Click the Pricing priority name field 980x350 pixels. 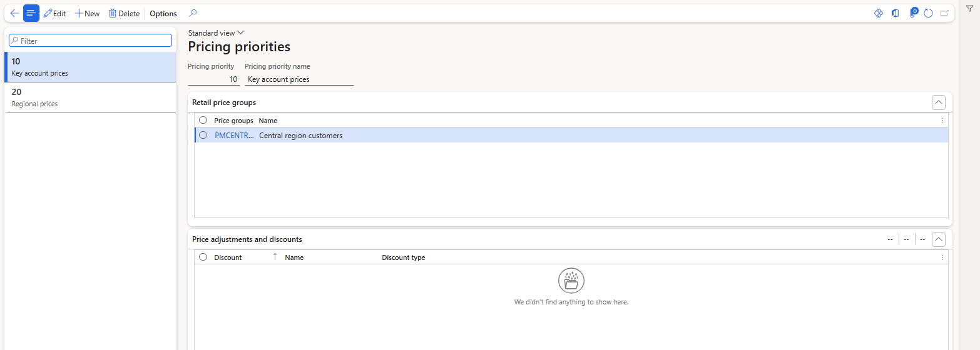(299, 79)
